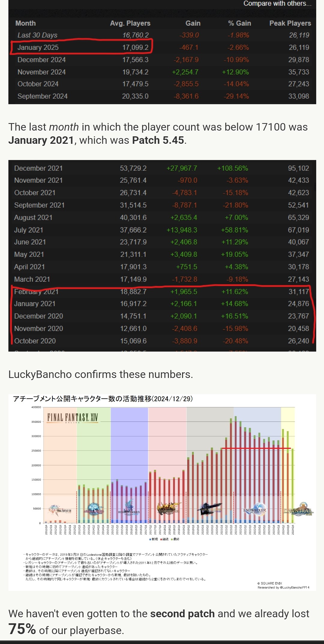The image size is (324, 644).
Task: Click the percent value "+108.56%"
Action: click(x=232, y=168)
